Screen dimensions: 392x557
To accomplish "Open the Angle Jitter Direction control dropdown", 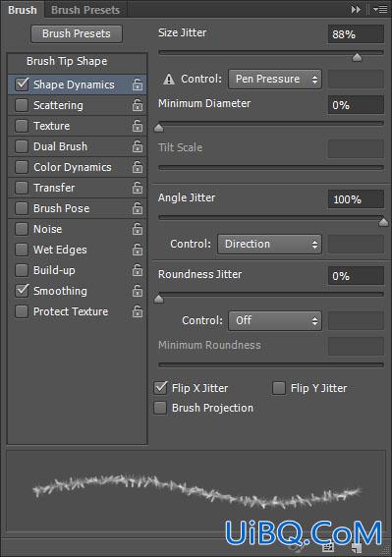I will tap(270, 244).
